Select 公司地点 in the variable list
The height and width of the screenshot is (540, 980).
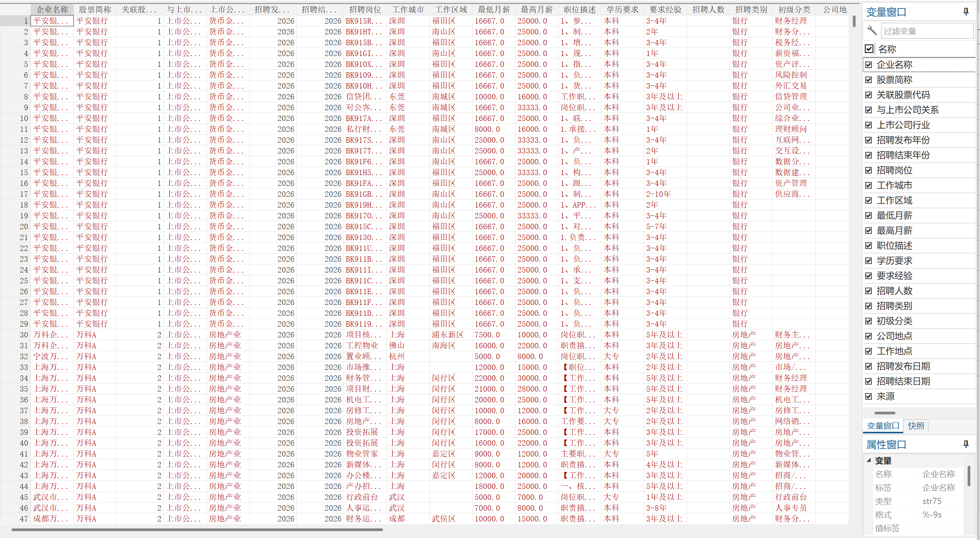coord(894,336)
